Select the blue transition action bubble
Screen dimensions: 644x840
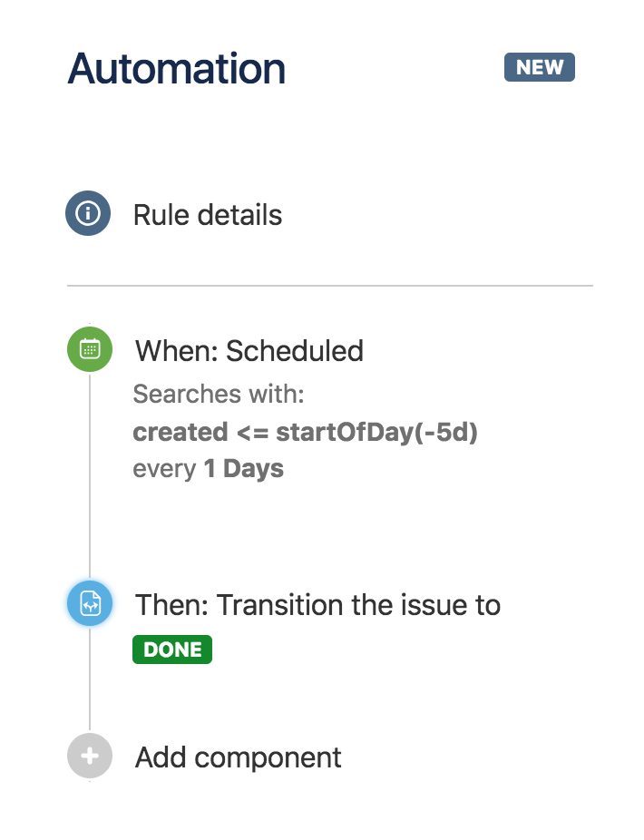tap(88, 604)
